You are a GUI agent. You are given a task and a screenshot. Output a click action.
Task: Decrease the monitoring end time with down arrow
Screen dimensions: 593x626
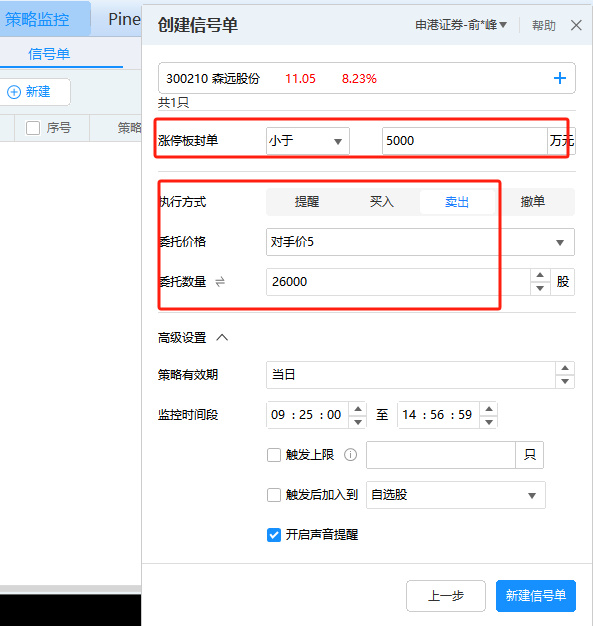click(489, 422)
